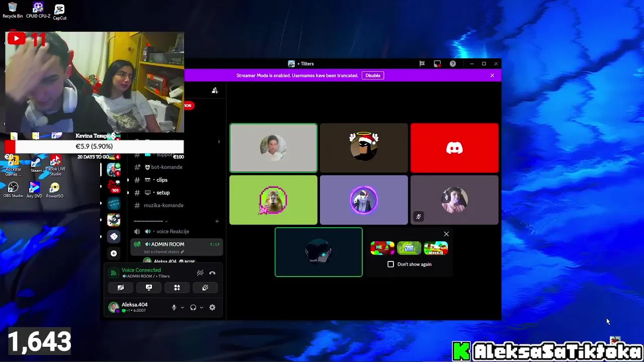
Task: Disable Streamer Mode in Discord banner
Action: coord(373,75)
